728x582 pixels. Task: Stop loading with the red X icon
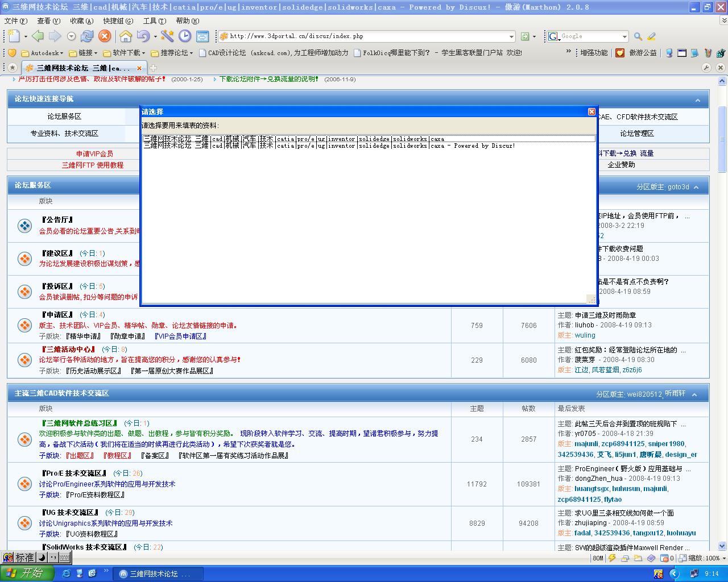click(105, 36)
